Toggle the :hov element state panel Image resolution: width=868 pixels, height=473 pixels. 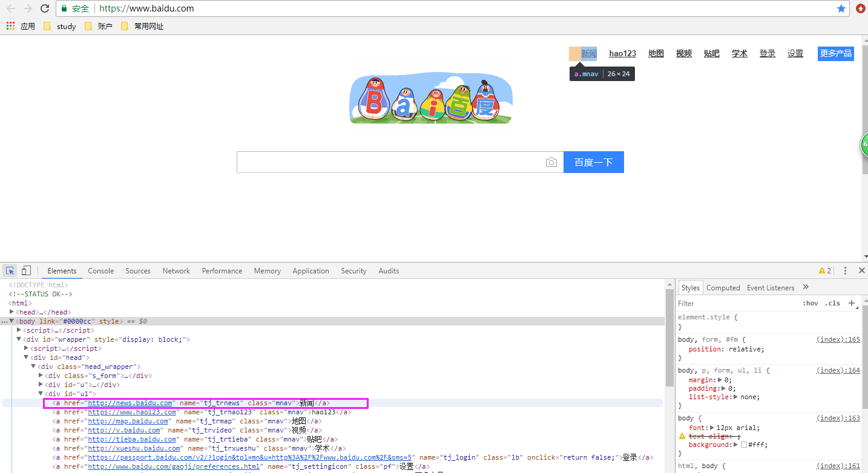[810, 303]
